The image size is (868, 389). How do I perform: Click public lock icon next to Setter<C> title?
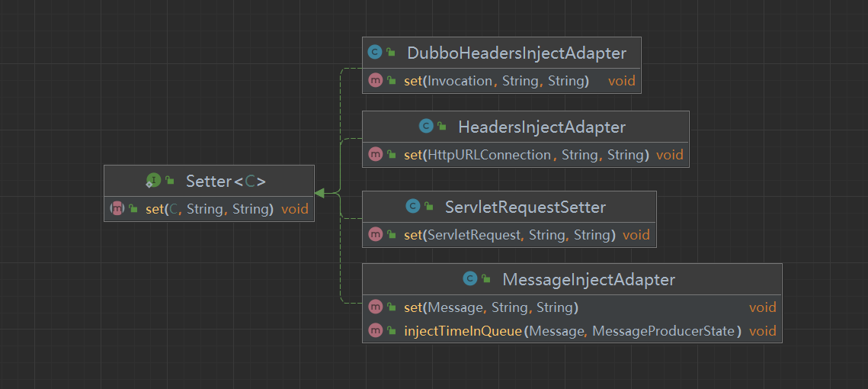pos(170,181)
